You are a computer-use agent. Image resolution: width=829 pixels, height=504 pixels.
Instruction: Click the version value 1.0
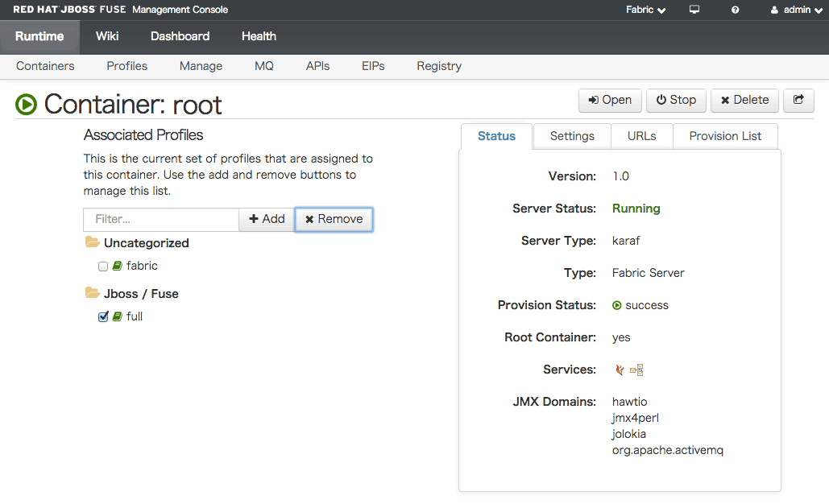tap(620, 176)
